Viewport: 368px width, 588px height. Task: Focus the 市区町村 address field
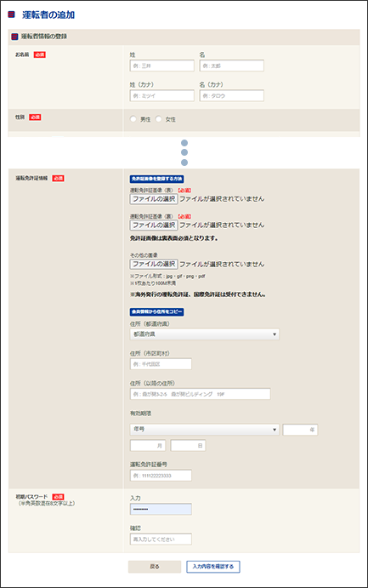pyautogui.click(x=161, y=364)
